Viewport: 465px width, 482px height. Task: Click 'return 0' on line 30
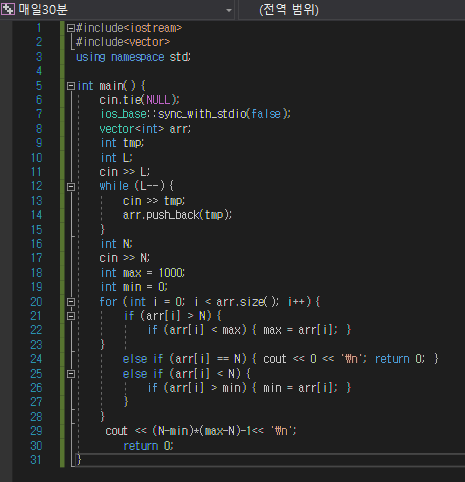click(x=148, y=446)
